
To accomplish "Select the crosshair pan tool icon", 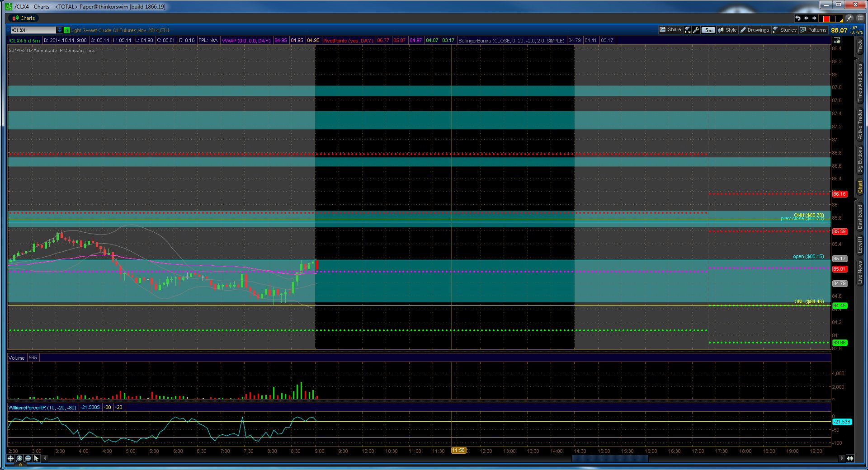I will (10, 458).
